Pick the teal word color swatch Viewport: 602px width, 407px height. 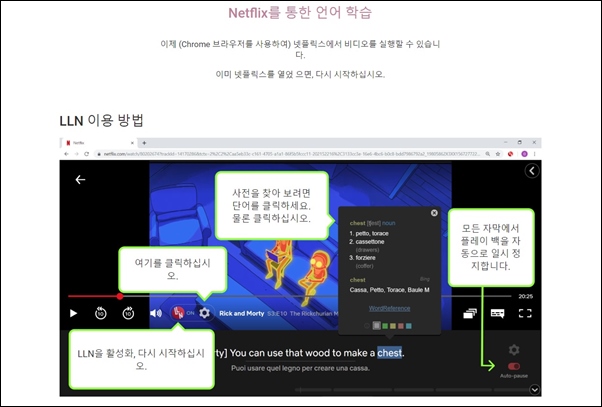point(408,326)
